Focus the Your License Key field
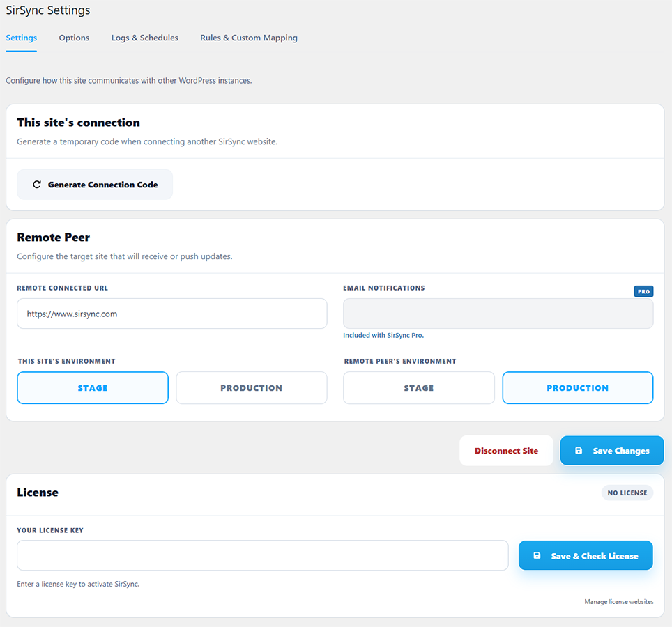This screenshot has height=627, width=672. pyautogui.click(x=263, y=555)
